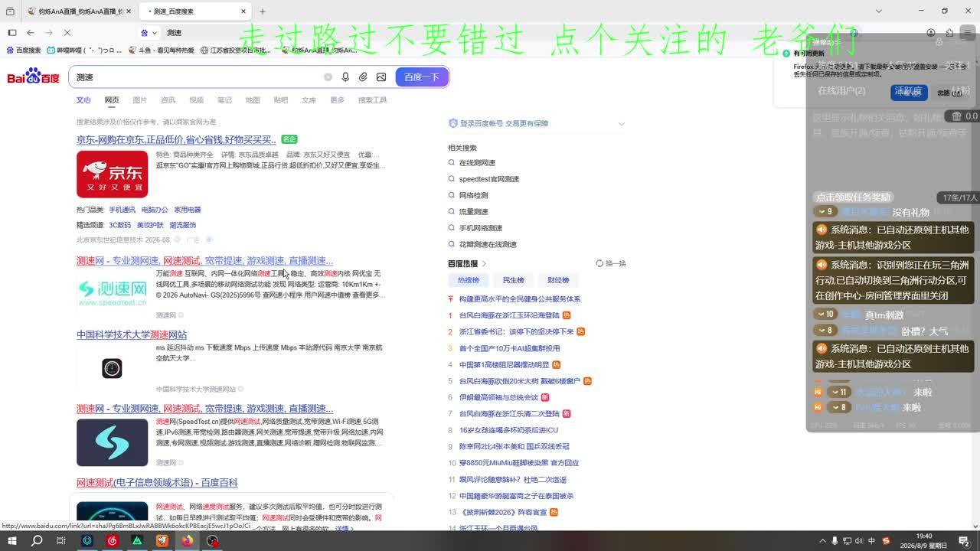Toggle the Firefox sidebar icon
The image size is (980, 551).
point(12,33)
